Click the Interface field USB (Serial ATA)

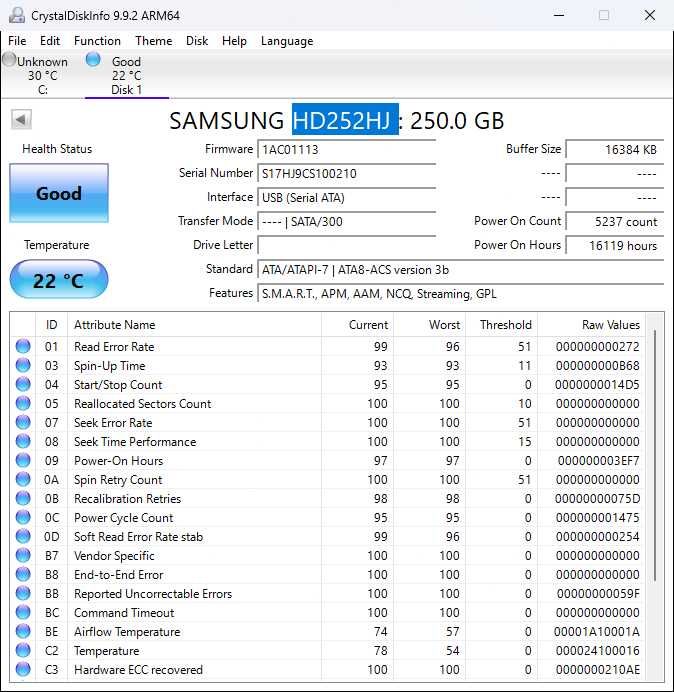click(346, 197)
